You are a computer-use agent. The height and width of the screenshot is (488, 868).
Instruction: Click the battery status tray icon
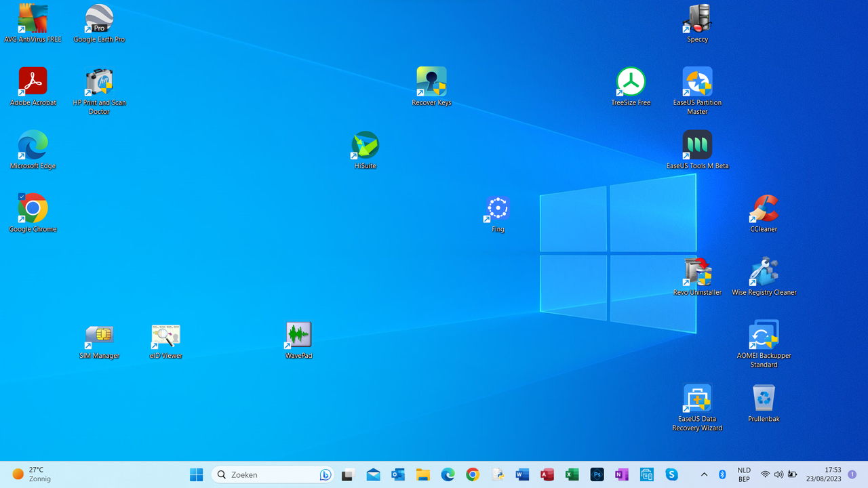792,474
